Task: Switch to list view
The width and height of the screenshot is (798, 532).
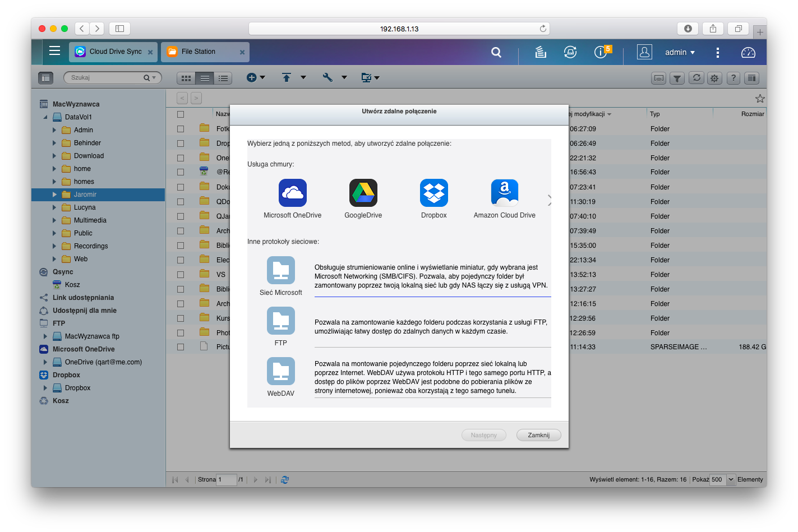Action: [205, 78]
